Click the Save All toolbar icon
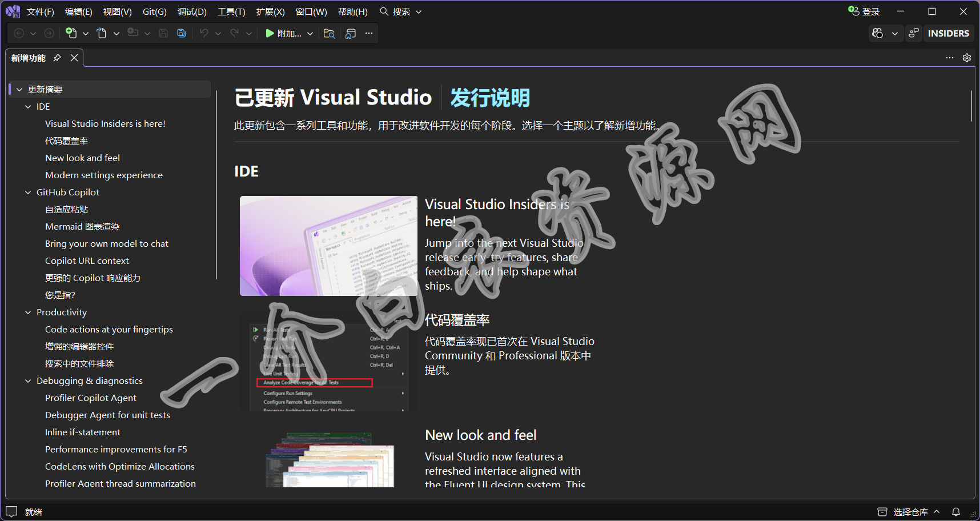 (182, 33)
